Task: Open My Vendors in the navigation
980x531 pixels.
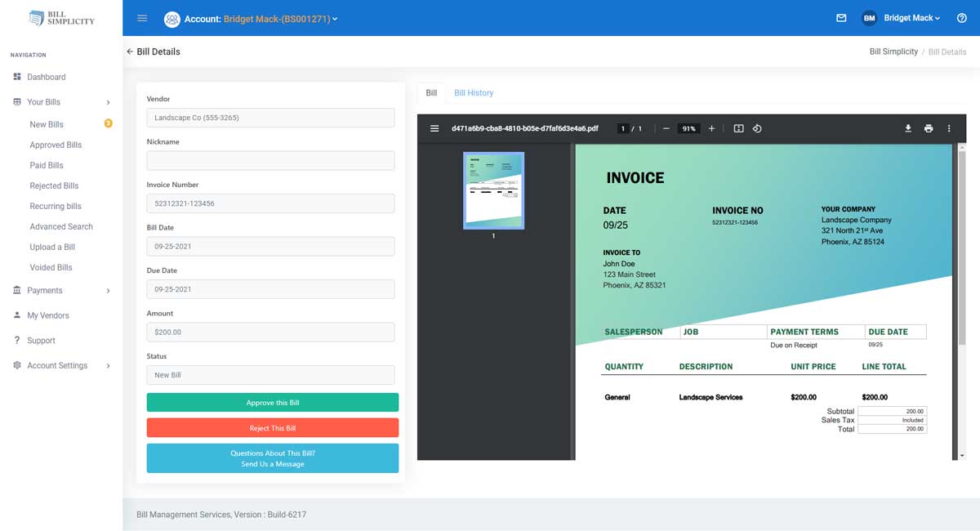Action: [48, 315]
